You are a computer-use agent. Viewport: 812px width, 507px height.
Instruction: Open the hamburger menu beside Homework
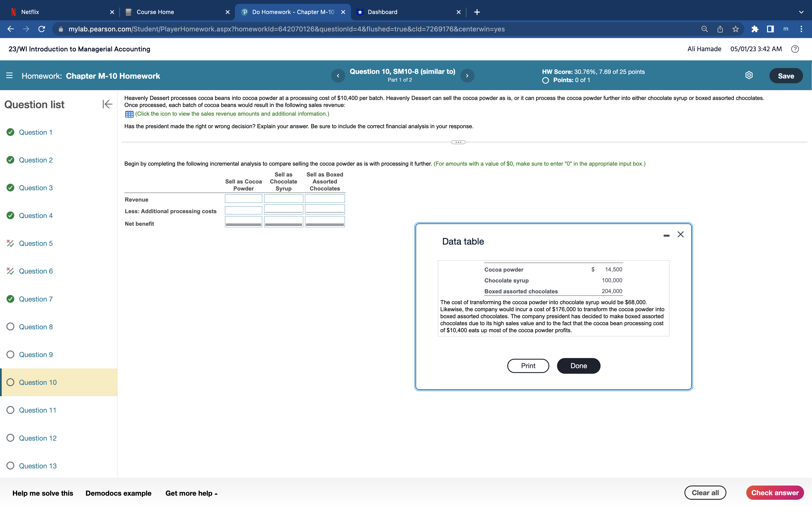(x=9, y=76)
